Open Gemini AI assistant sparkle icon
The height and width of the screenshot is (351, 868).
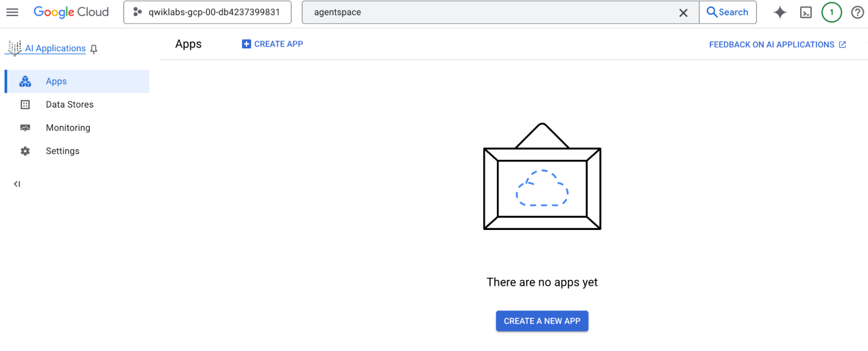(780, 12)
